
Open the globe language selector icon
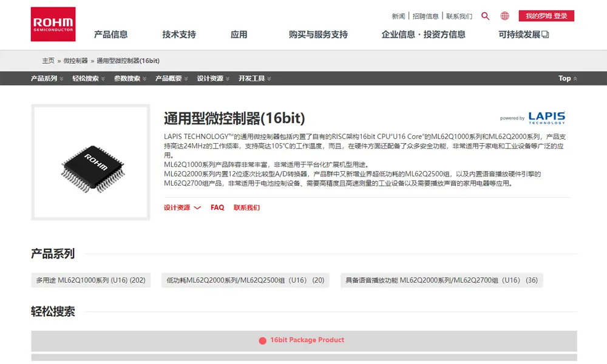[504, 16]
